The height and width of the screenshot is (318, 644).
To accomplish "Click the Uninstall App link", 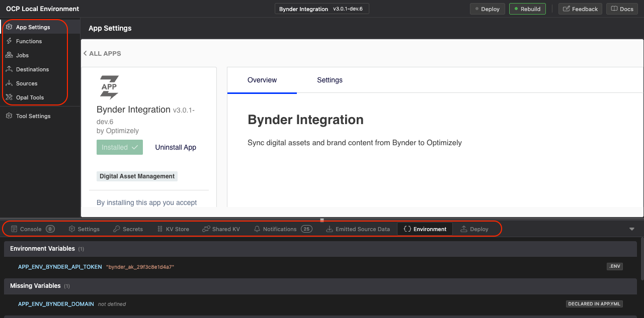I will click(x=176, y=147).
